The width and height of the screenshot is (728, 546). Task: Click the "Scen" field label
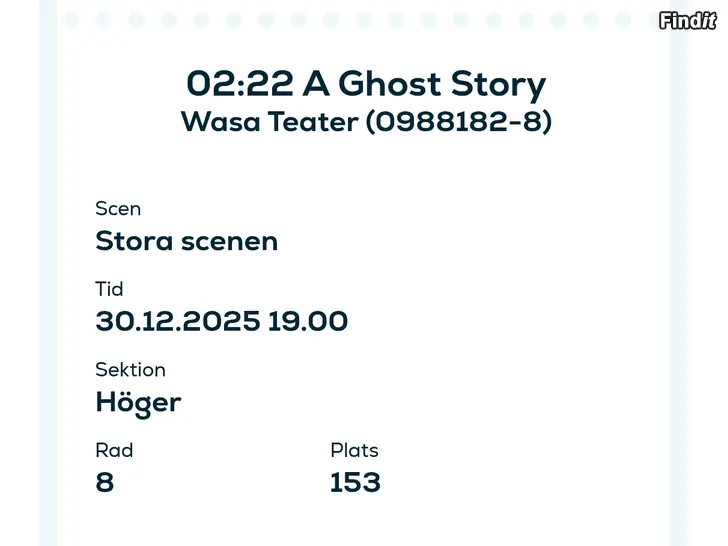click(x=118, y=209)
